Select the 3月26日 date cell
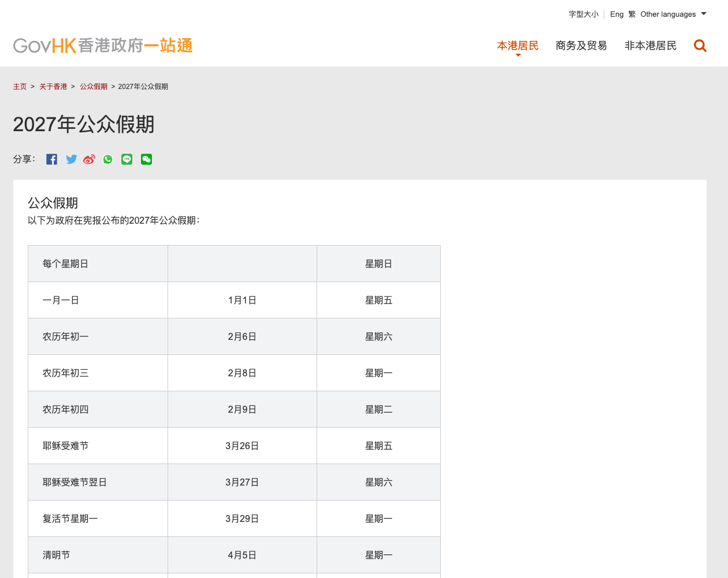 click(x=242, y=446)
